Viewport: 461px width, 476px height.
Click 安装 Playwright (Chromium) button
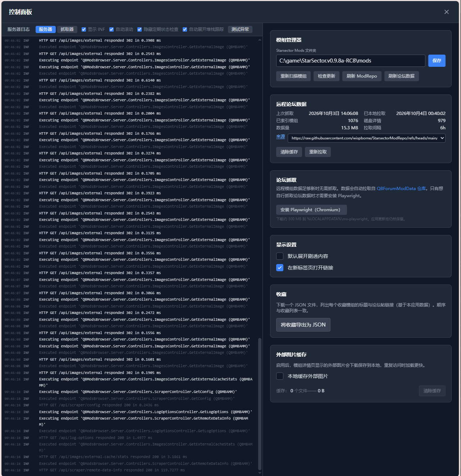[311, 210]
